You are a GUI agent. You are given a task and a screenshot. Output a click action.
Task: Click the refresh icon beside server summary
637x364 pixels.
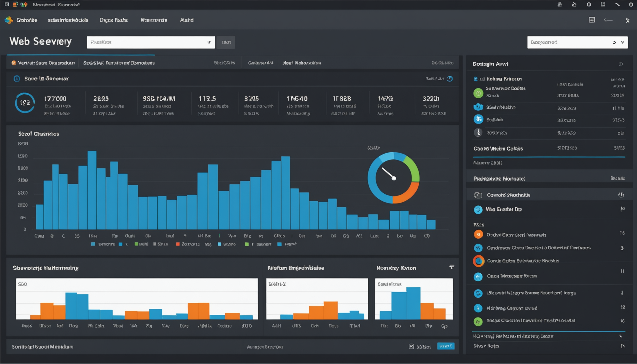pyautogui.click(x=450, y=79)
